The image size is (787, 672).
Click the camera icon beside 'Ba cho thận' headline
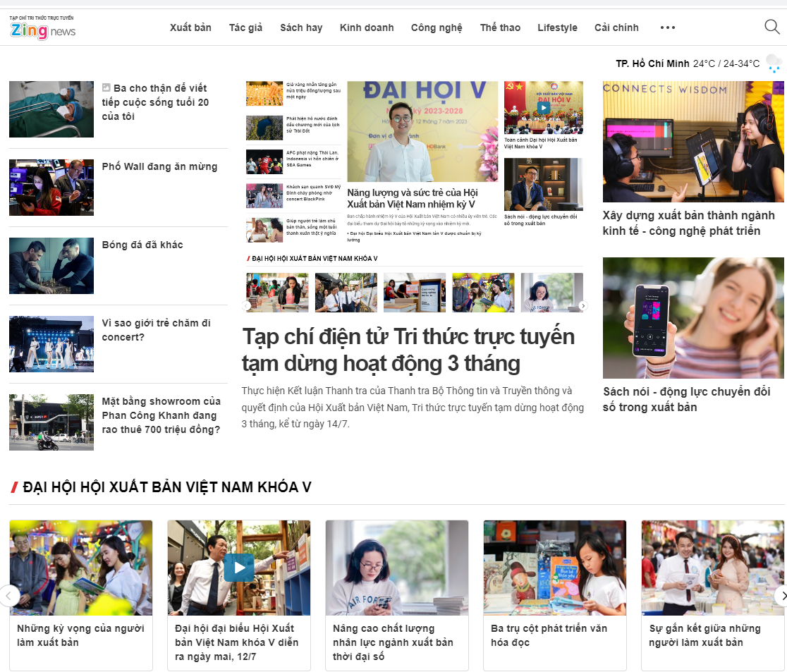(x=106, y=87)
